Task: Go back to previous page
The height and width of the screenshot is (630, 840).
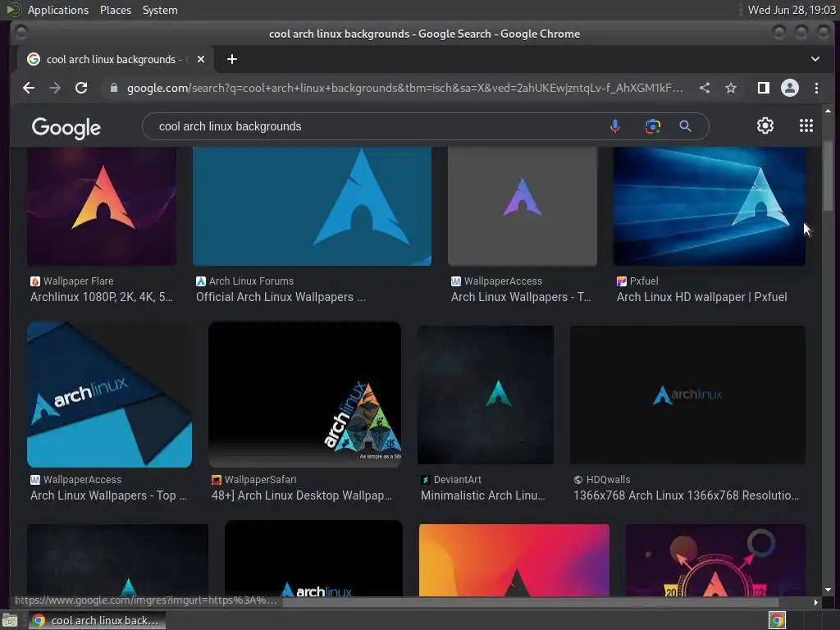Action: 29,88
